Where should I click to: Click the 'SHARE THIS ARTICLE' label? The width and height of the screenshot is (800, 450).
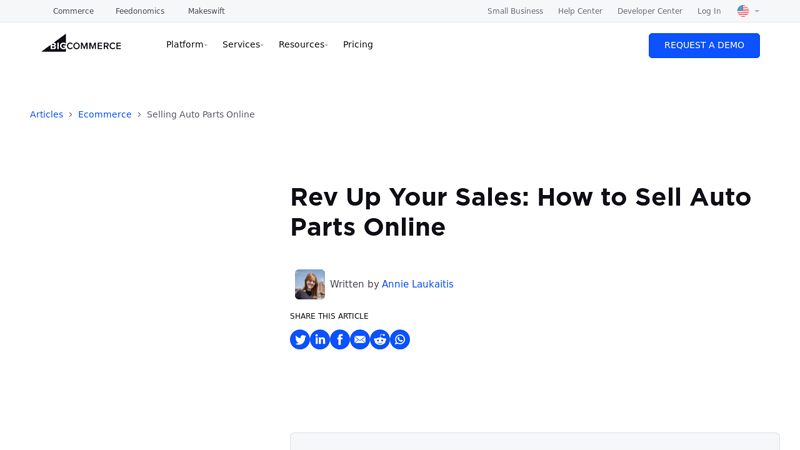click(329, 316)
